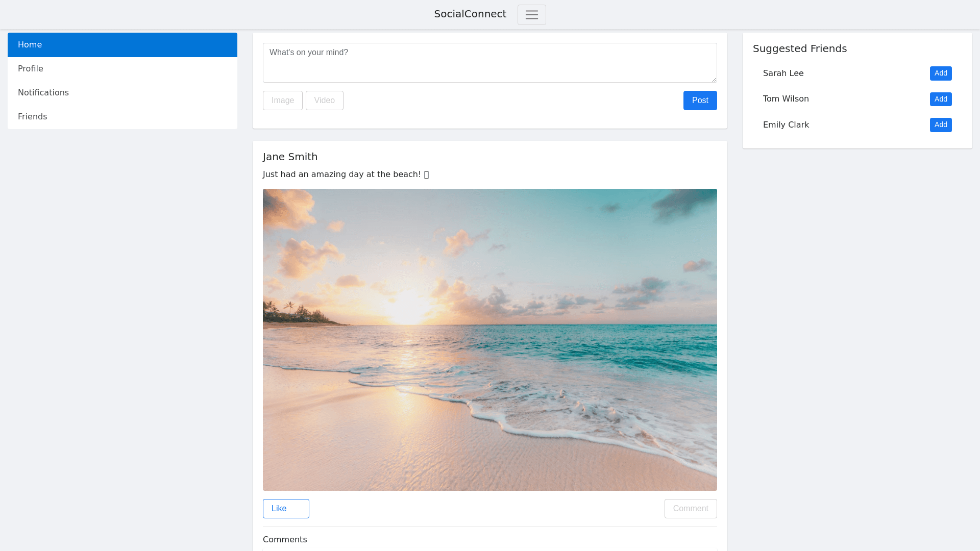Click the Suggested Friends heading
The width and height of the screenshot is (980, 551).
click(799, 49)
